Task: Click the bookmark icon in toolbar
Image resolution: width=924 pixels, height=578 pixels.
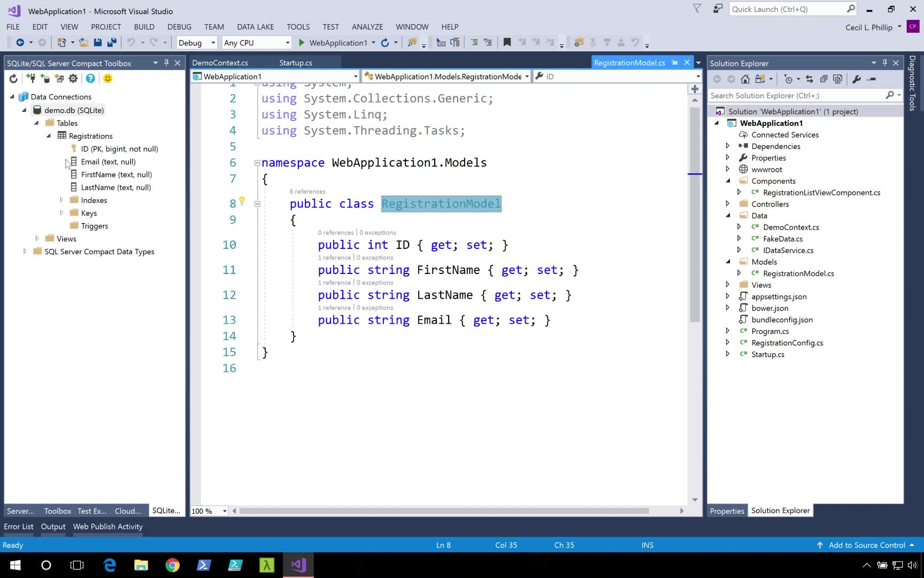Action: click(x=507, y=42)
